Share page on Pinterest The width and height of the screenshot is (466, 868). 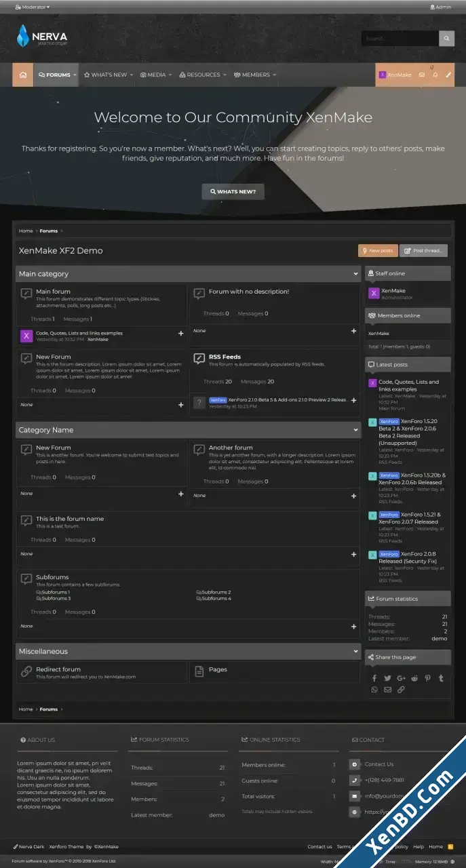point(427,677)
